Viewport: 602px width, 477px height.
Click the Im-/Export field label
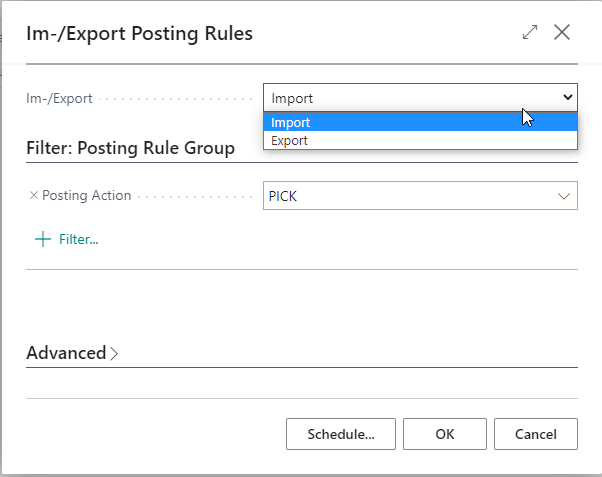click(59, 98)
